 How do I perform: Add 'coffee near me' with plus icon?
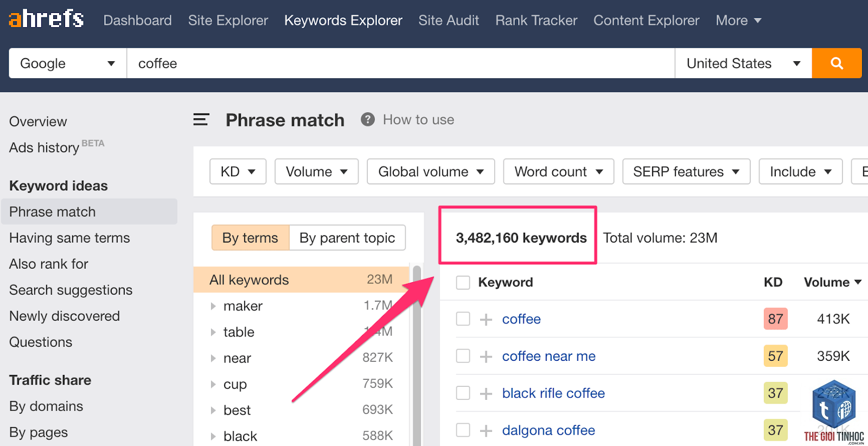pos(486,356)
